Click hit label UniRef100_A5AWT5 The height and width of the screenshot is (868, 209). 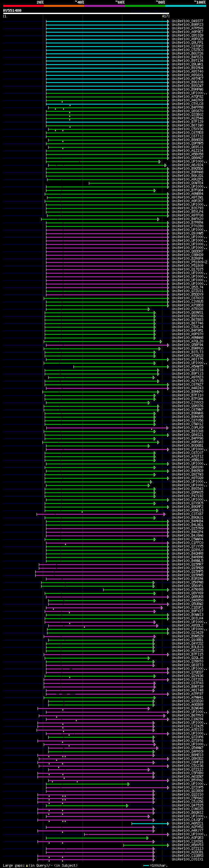point(187,366)
